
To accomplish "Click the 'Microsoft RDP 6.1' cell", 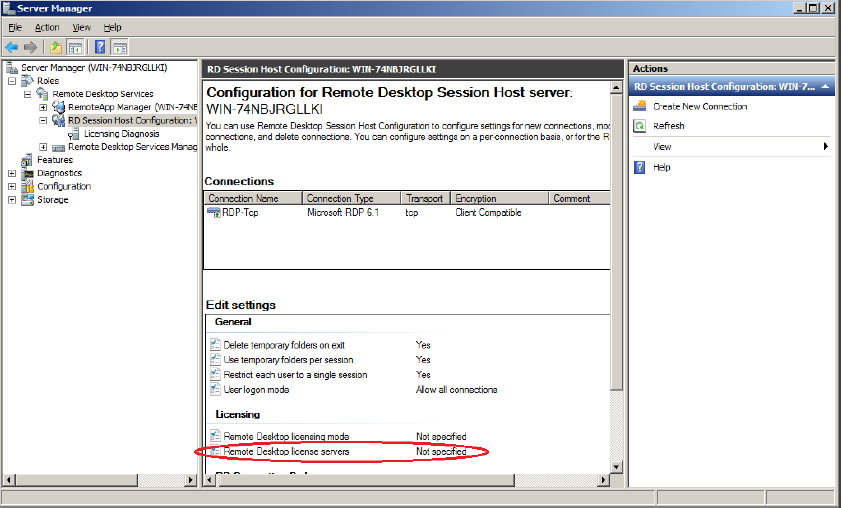I will (343, 213).
